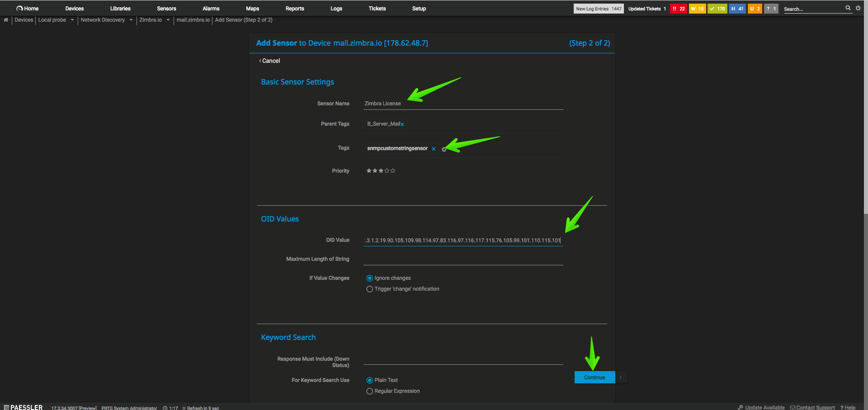Click the Tags input area
The image size is (868, 410).
click(x=463, y=149)
